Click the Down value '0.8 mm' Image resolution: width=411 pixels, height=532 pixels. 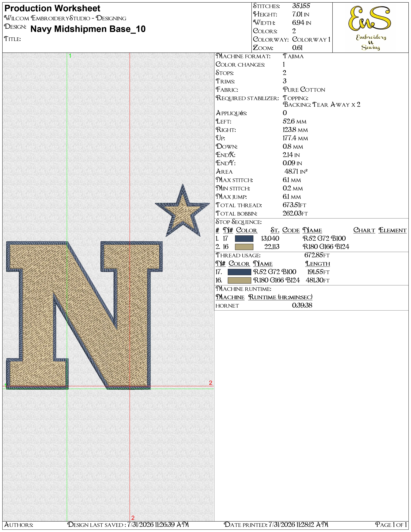pos(293,146)
